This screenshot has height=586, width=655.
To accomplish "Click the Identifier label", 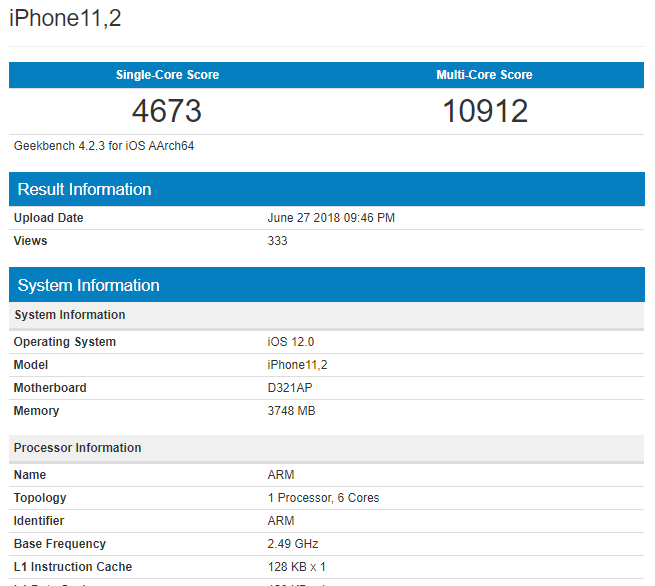I will 39,520.
